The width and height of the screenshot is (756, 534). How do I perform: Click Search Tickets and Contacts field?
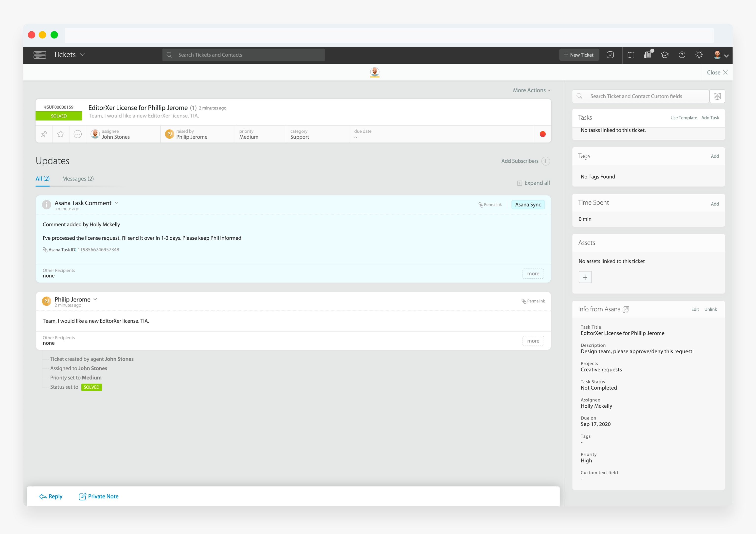pyautogui.click(x=244, y=55)
